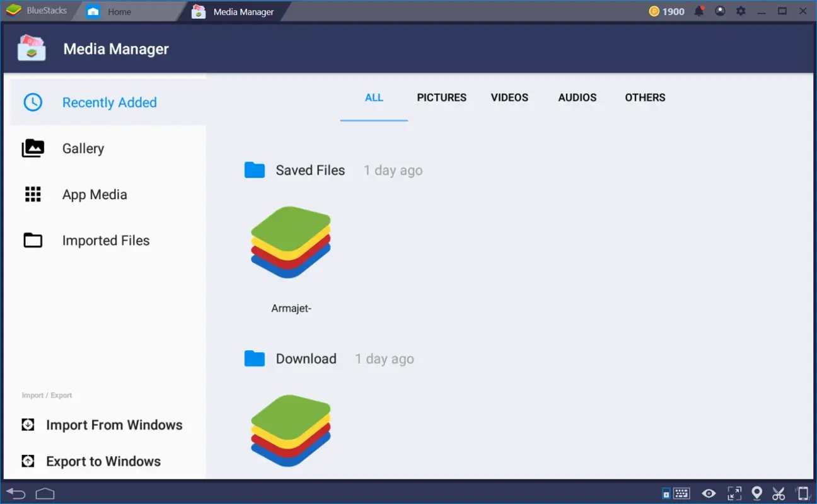Select Imported Files in sidebar
This screenshot has height=504, width=817.
105,240
